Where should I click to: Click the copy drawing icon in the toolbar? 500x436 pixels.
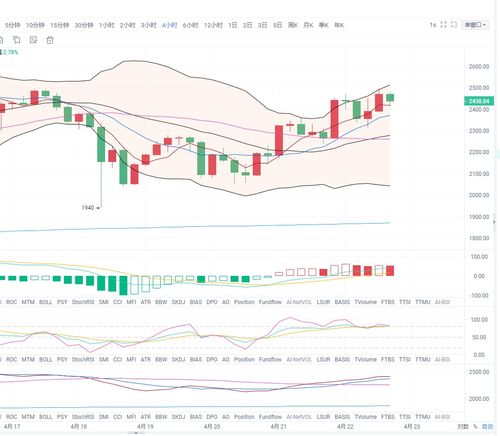16,40
